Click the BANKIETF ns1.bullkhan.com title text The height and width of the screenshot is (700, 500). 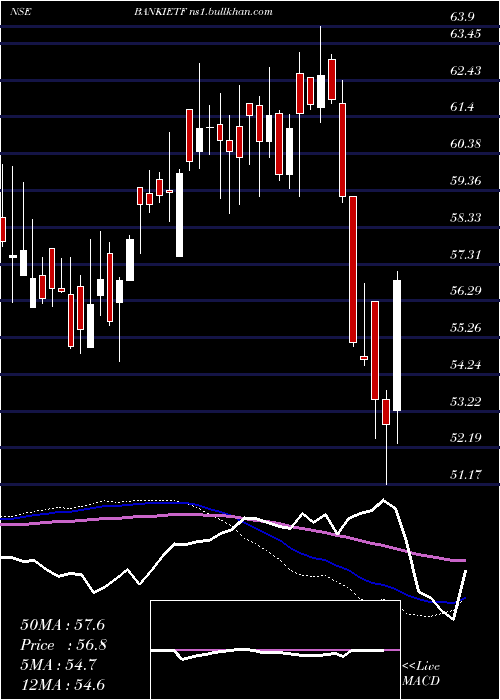point(203,12)
